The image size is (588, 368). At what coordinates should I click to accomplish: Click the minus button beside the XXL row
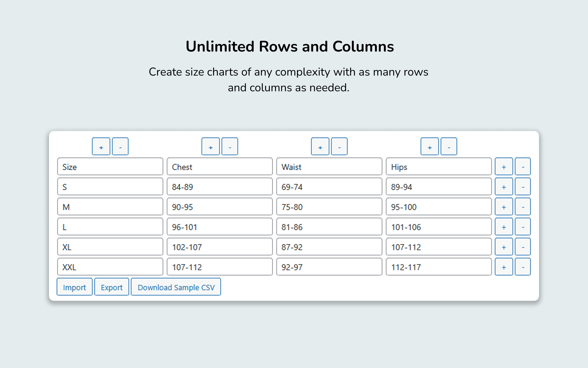tap(523, 267)
